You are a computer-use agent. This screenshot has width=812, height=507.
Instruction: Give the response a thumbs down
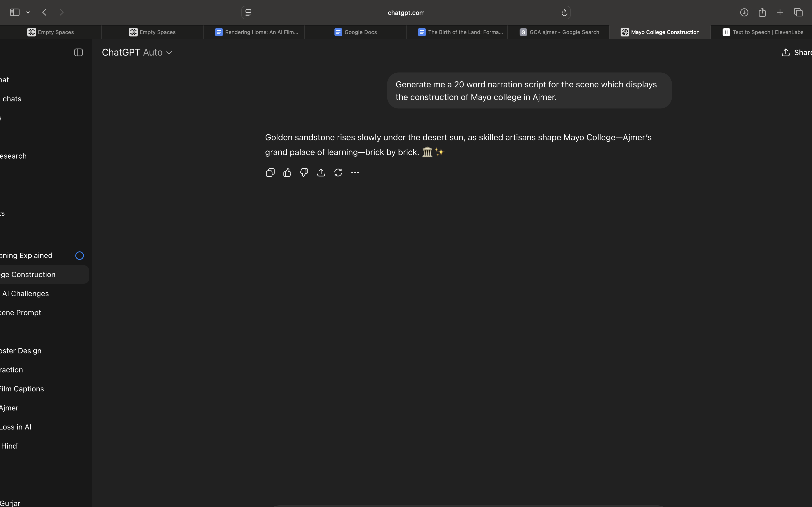point(304,173)
